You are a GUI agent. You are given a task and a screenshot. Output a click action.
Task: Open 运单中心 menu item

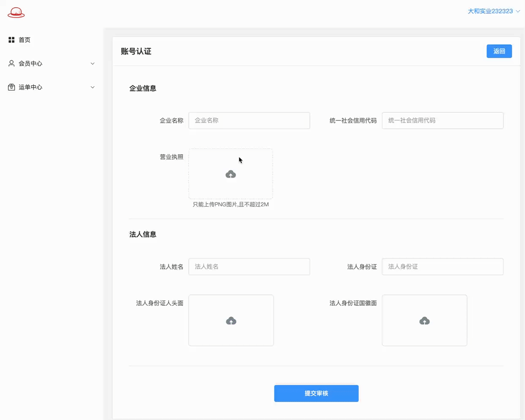(30, 87)
